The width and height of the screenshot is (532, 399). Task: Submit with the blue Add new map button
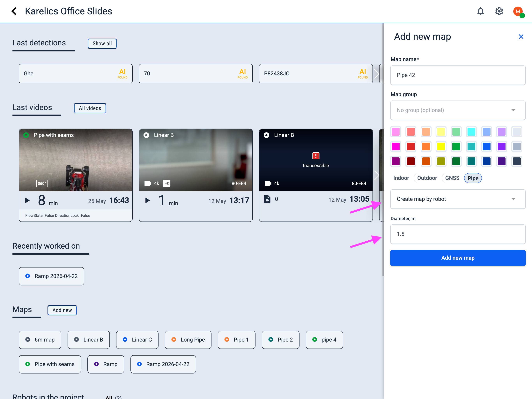[458, 258]
